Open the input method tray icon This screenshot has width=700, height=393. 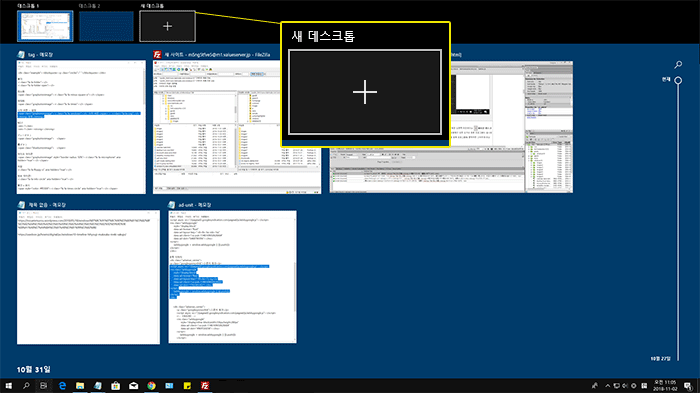(x=644, y=385)
